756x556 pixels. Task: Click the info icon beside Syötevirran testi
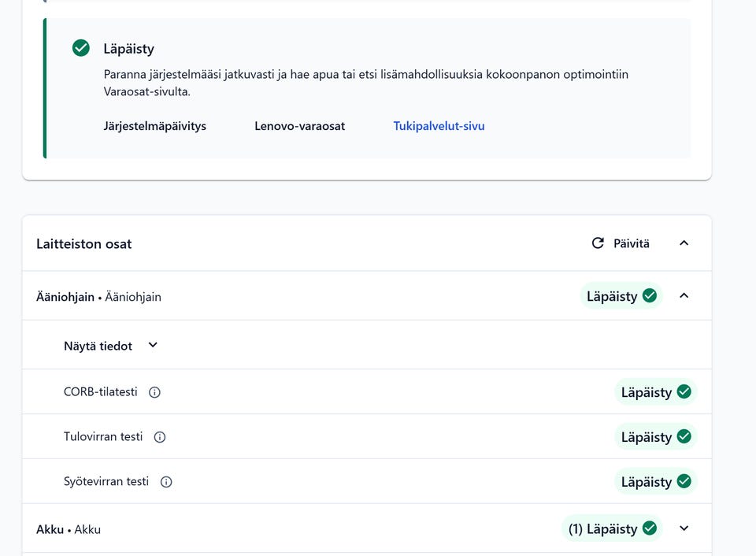[166, 482]
